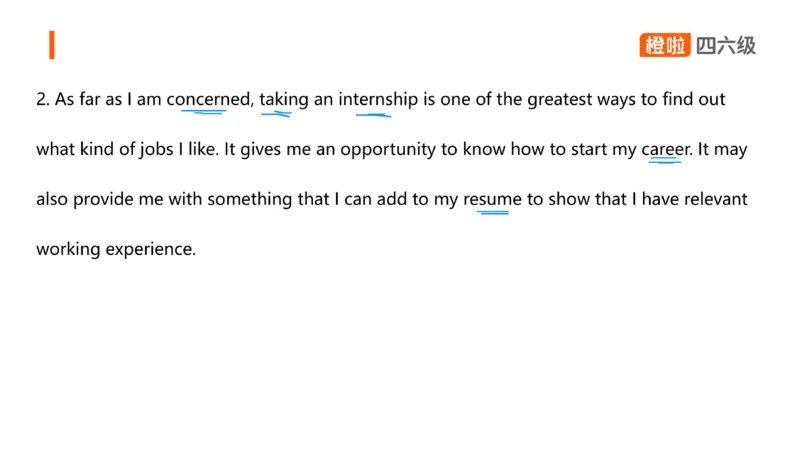This screenshot has width=800, height=450.
Task: Click the underlined word "concerned"
Action: [208, 100]
